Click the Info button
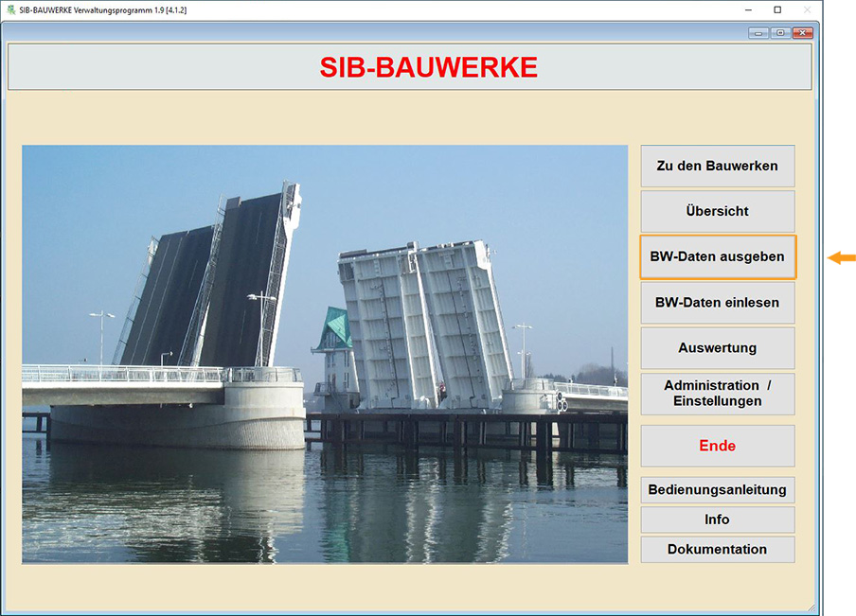This screenshot has width=856, height=616. pyautogui.click(x=717, y=519)
